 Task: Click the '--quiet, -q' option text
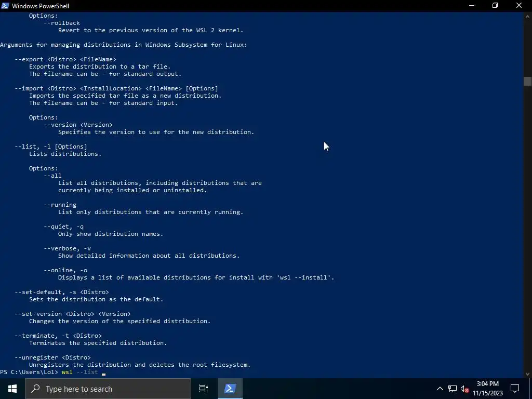coord(63,227)
